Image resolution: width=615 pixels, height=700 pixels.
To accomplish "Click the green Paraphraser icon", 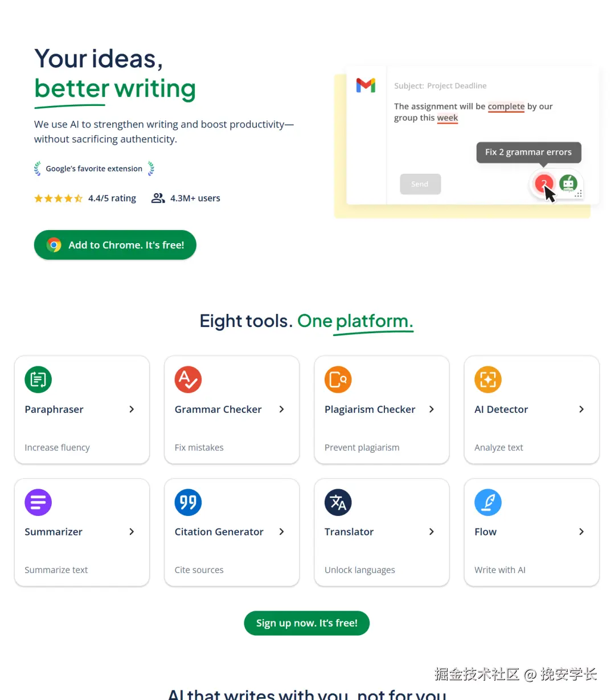I will pyautogui.click(x=38, y=380).
